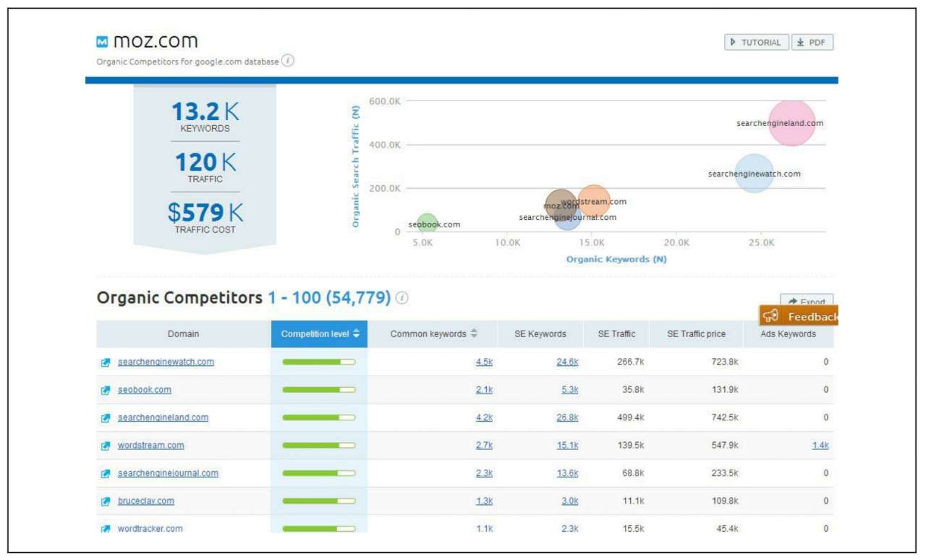The image size is (926, 560).
Task: Open 5.3k SE keywords link
Action: point(570,390)
